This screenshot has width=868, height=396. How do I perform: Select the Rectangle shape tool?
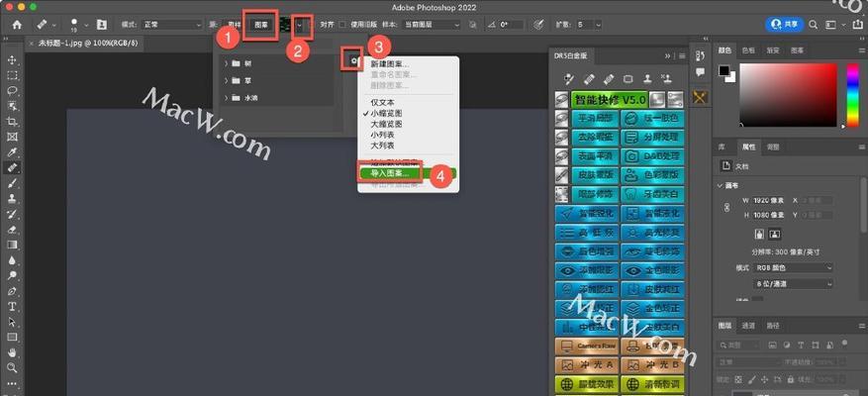(x=12, y=337)
